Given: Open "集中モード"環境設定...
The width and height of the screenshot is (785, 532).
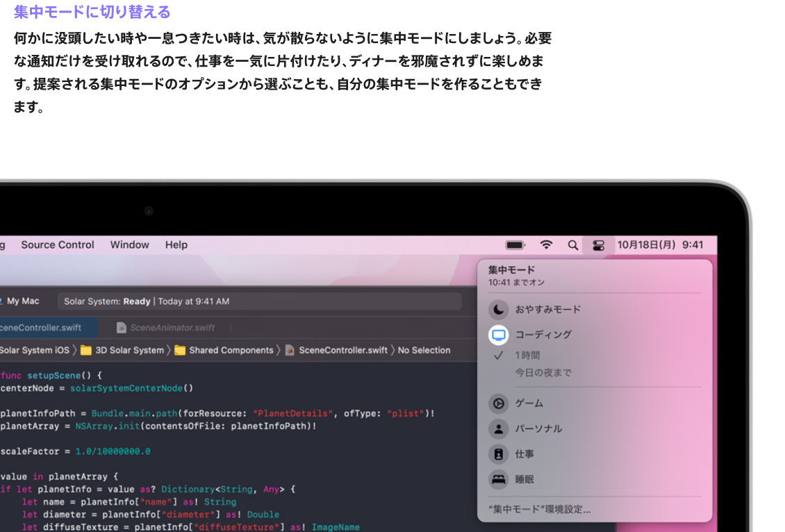Looking at the screenshot, I should pyautogui.click(x=540, y=510).
